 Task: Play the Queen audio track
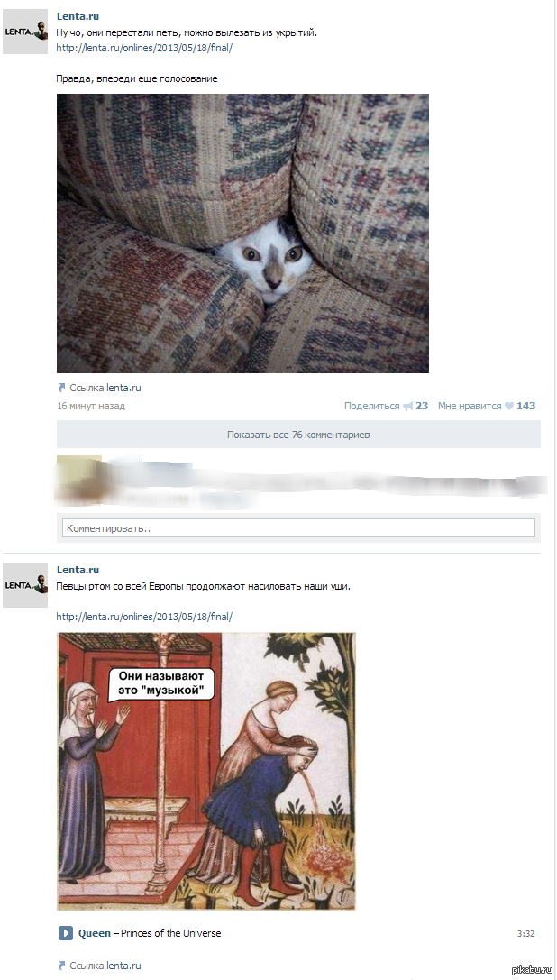(x=66, y=933)
